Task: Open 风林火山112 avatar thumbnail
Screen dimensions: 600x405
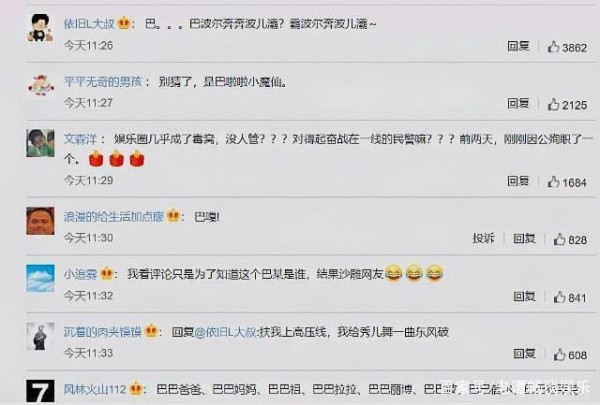Action: 40,391
